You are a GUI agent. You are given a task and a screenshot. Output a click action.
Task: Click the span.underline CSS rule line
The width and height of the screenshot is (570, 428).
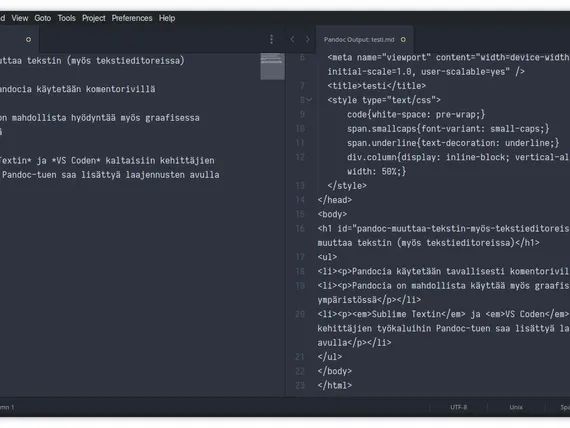click(453, 143)
